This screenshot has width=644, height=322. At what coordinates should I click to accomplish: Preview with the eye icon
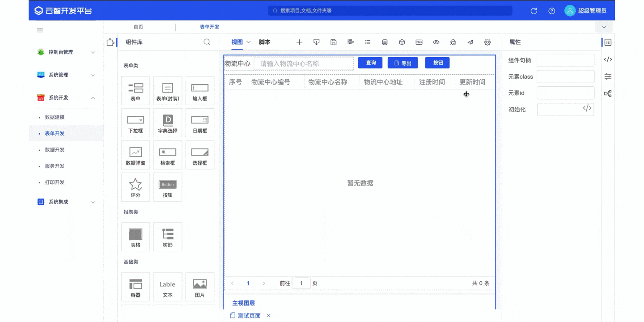click(x=436, y=42)
